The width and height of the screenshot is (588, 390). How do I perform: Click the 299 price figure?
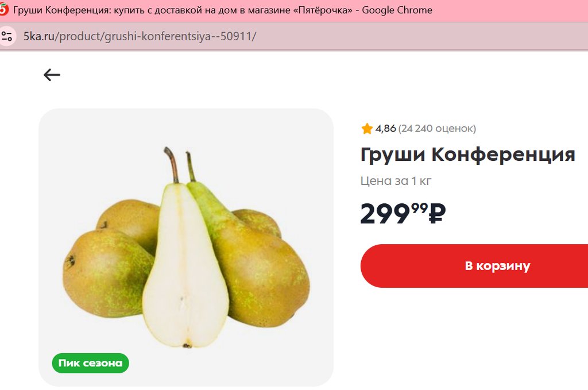pyautogui.click(x=385, y=214)
